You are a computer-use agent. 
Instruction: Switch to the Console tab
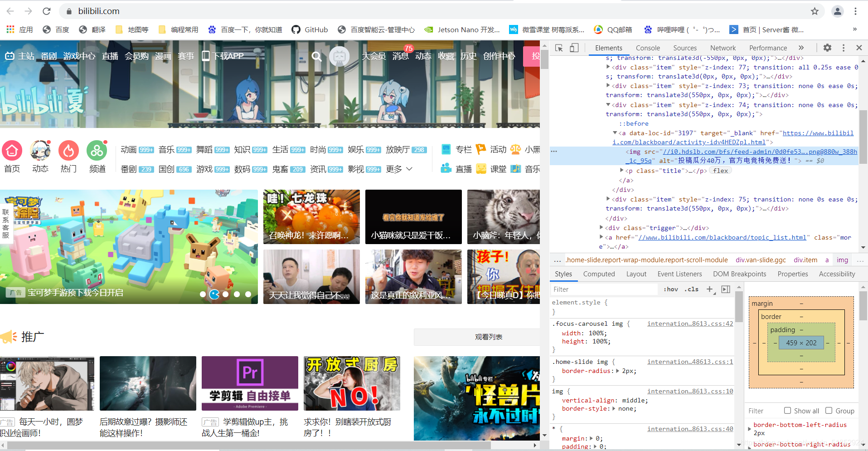pyautogui.click(x=648, y=48)
